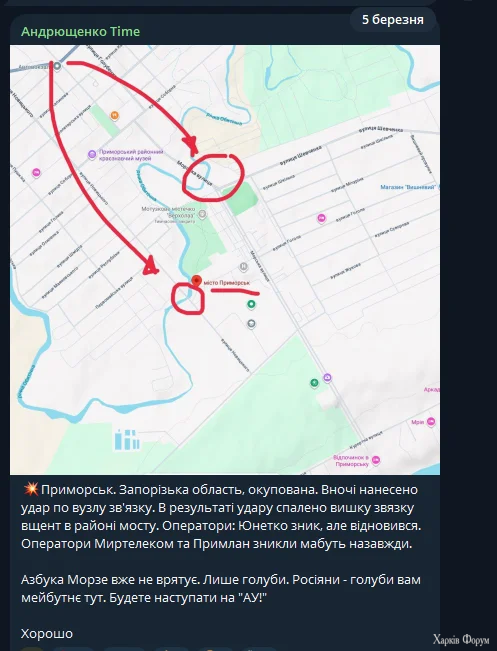Click the pink marker on вулиця Гоголя
This screenshot has width=497, height=651.
click(321, 218)
